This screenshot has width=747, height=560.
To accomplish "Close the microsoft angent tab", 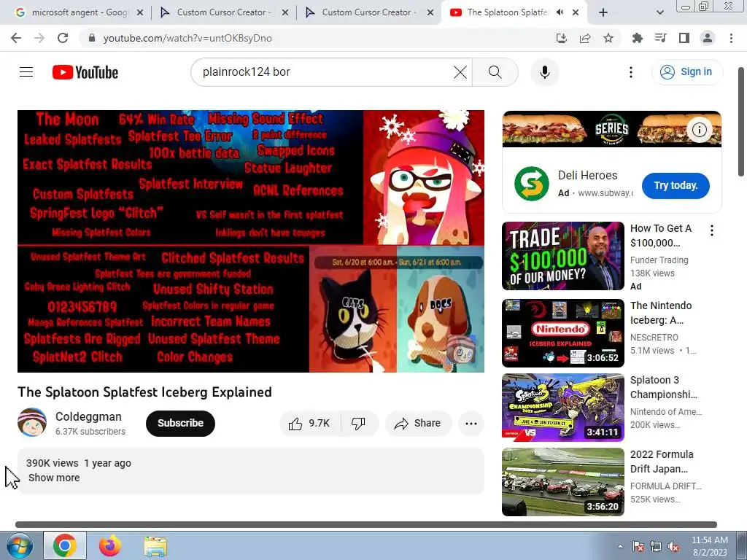I will click(x=140, y=13).
